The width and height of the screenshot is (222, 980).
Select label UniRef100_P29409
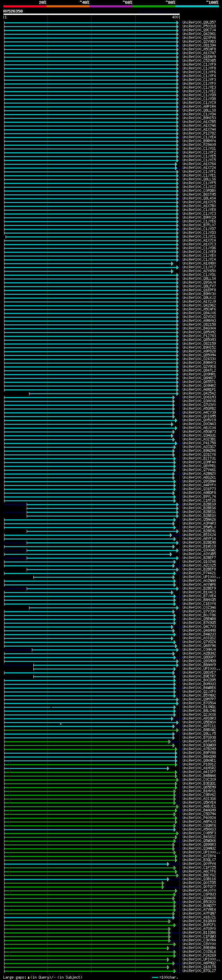[199, 145]
